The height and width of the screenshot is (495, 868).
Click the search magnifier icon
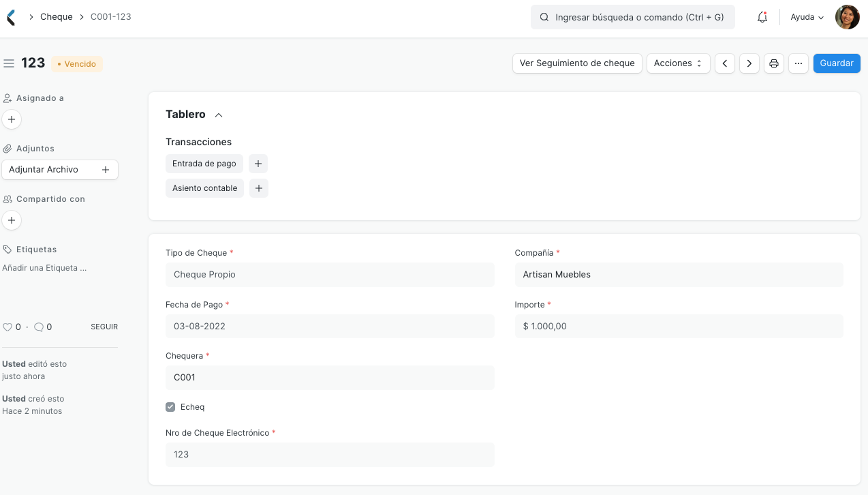[544, 17]
